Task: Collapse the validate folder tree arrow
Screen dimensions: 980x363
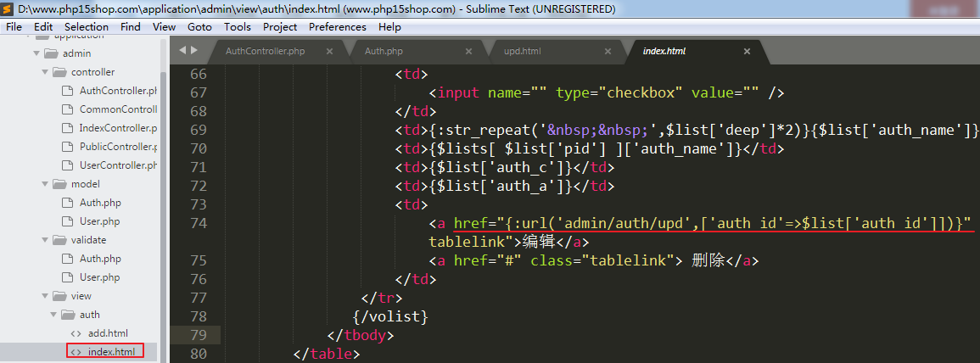Action: [45, 240]
